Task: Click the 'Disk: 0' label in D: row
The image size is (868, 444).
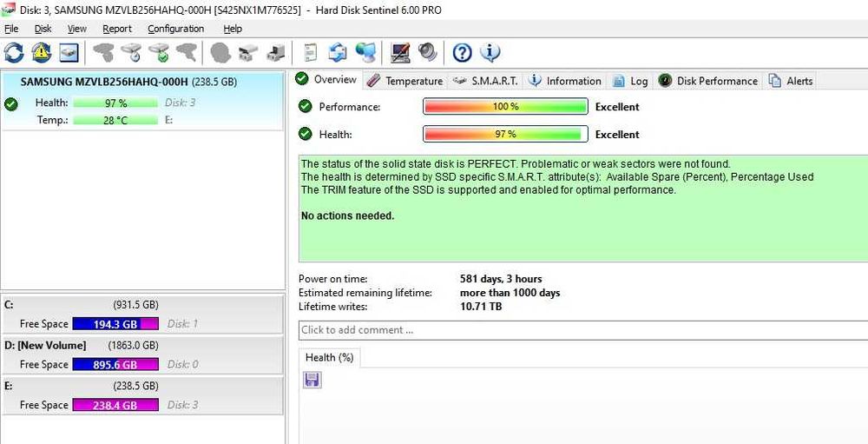Action: click(182, 364)
